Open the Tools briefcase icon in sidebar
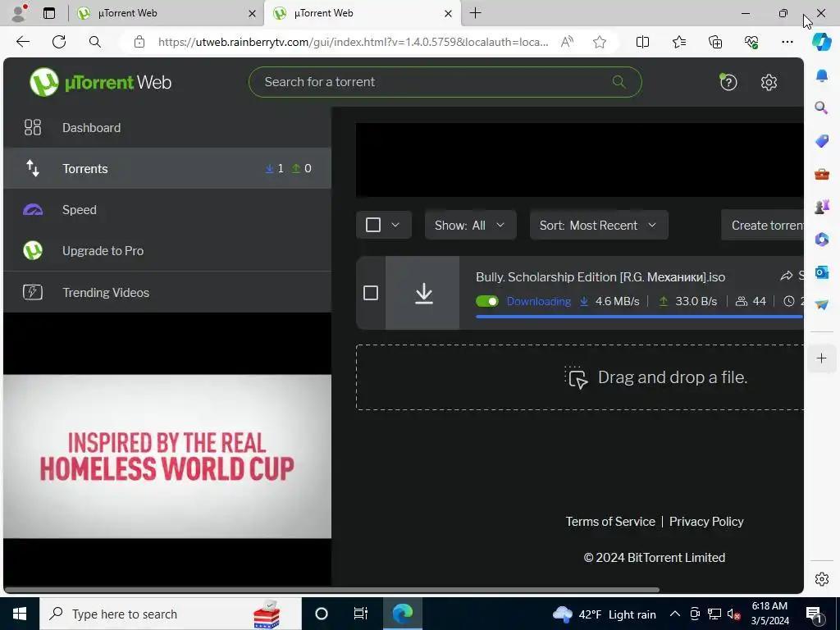 click(x=821, y=174)
